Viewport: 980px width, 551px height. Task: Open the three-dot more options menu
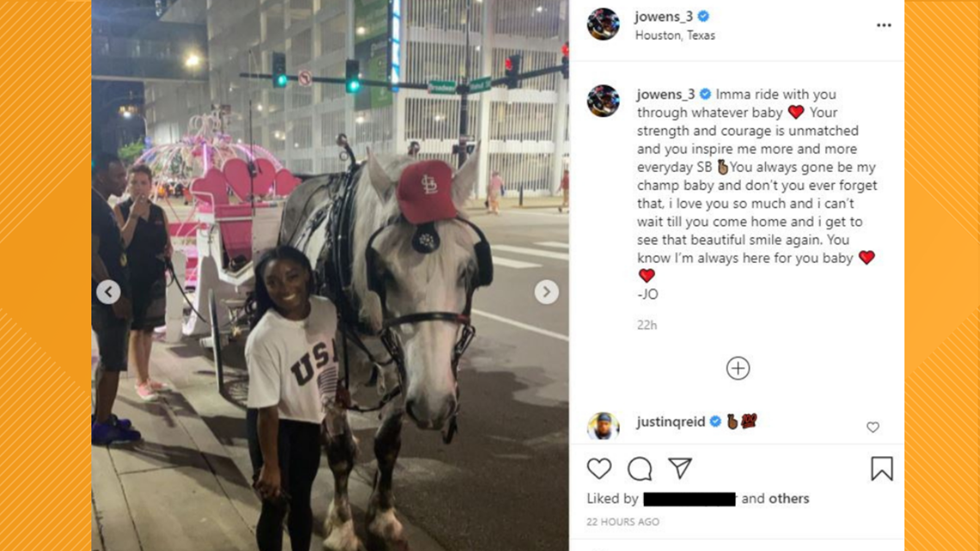coord(884,25)
